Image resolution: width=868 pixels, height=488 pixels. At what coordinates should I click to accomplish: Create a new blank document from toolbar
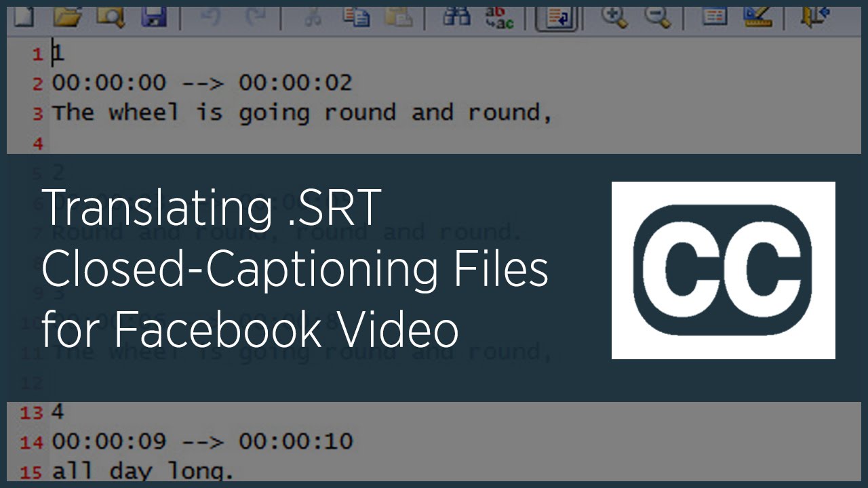pos(22,16)
